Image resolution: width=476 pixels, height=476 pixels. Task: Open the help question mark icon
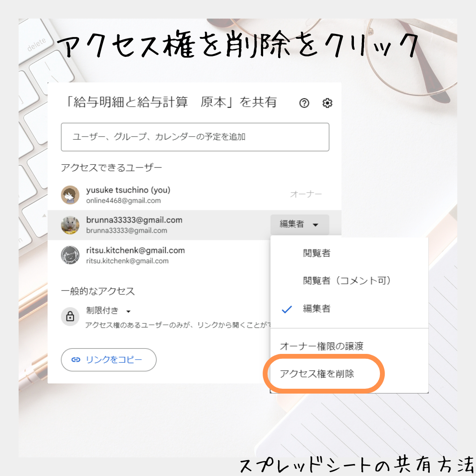(x=304, y=103)
